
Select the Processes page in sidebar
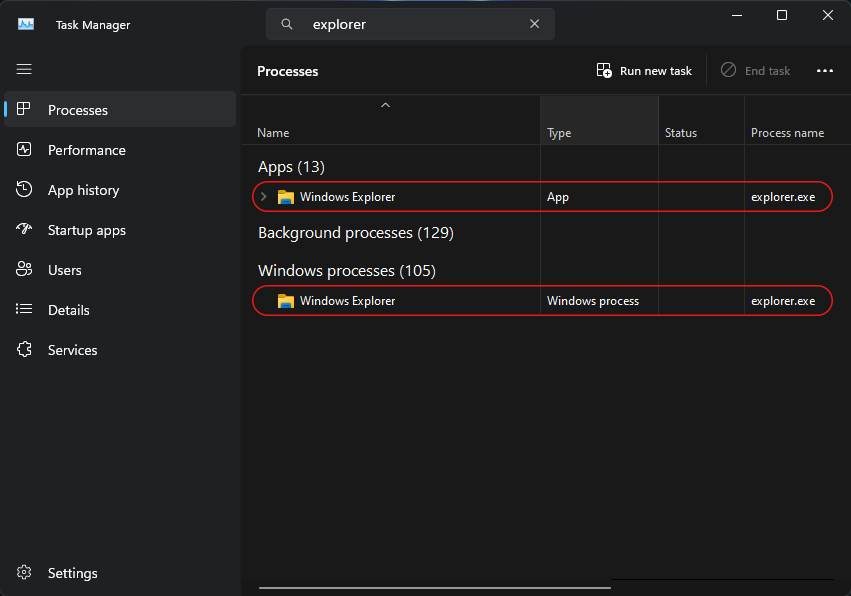(120, 109)
